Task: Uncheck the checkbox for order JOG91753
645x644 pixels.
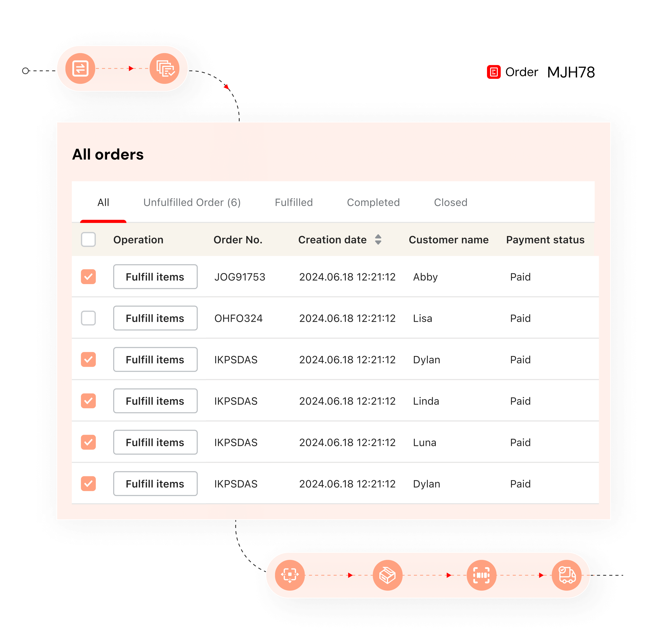Action: pyautogui.click(x=89, y=277)
